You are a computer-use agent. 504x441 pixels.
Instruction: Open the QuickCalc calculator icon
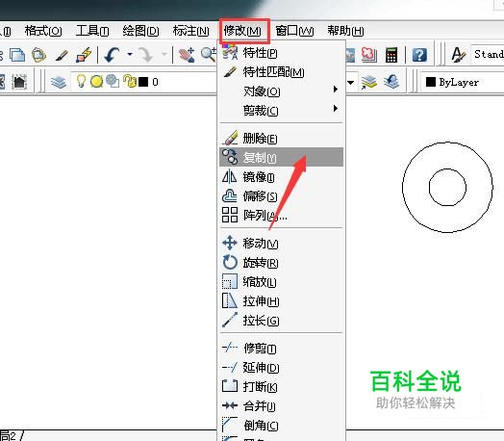click(x=391, y=55)
